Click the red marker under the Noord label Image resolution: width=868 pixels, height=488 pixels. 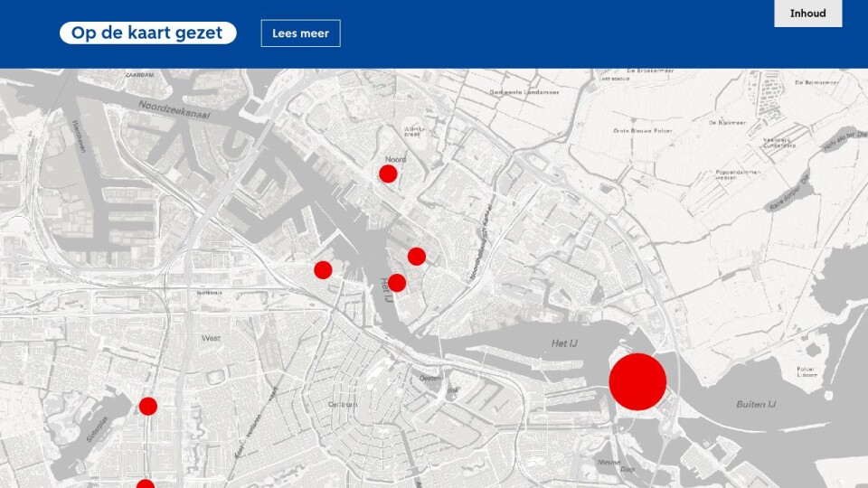[388, 174]
